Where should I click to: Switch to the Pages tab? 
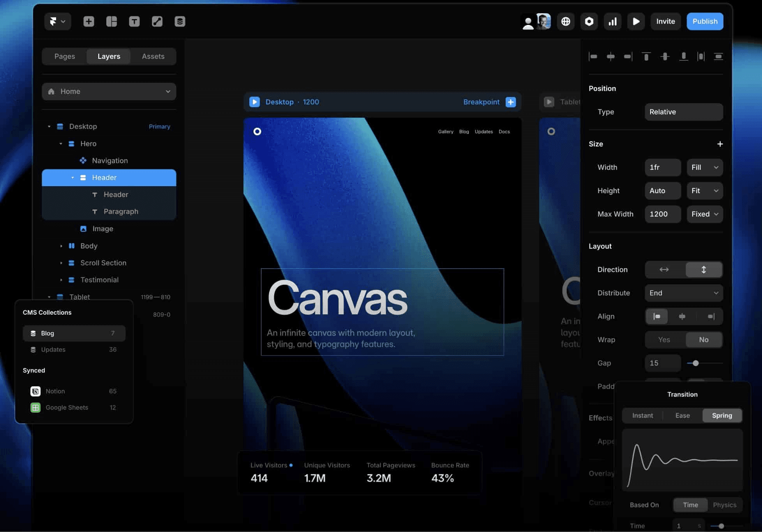click(x=64, y=56)
